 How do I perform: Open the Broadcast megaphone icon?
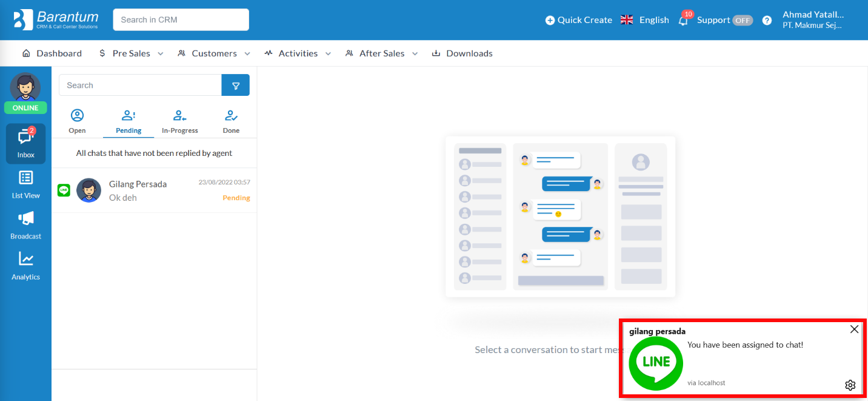[25, 225]
